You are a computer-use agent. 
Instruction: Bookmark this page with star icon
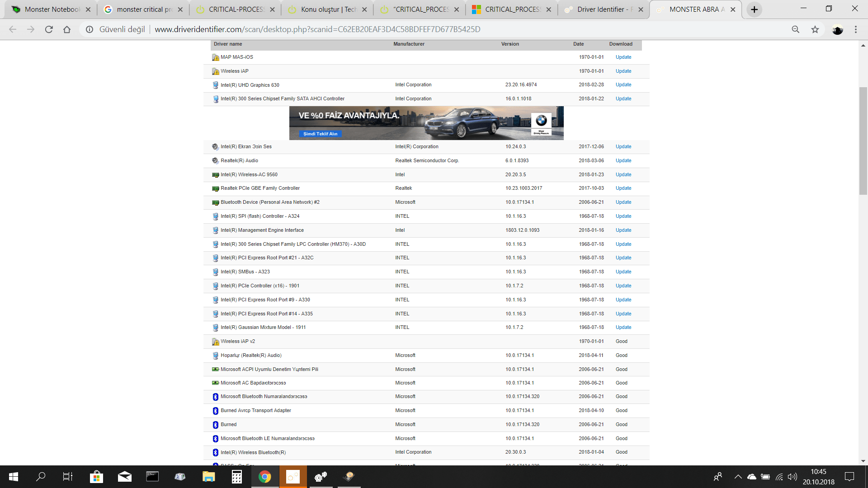point(815,29)
